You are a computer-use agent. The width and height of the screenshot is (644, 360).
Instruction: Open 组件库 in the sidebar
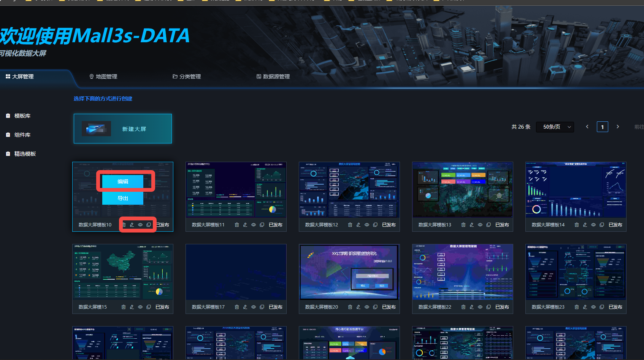pos(18,135)
